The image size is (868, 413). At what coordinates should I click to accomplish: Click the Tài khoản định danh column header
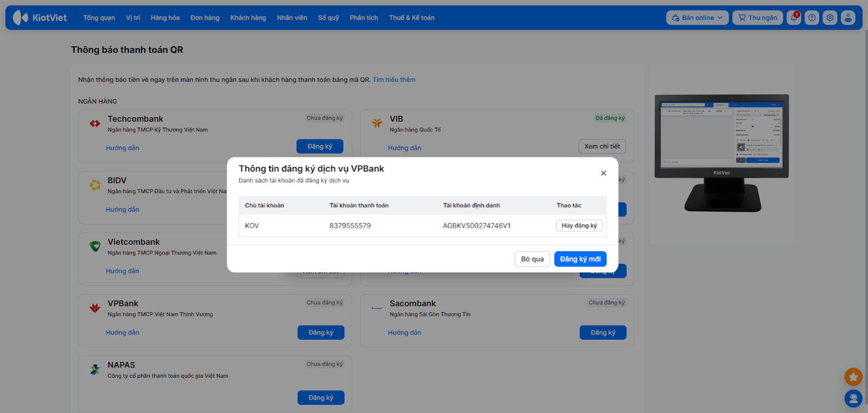[471, 206]
